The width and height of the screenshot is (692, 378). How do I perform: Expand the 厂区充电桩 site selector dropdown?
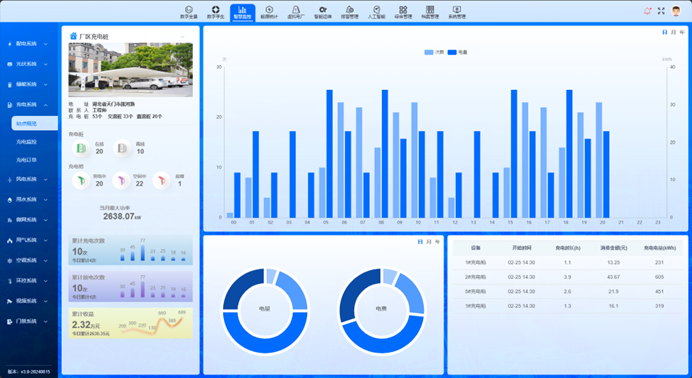click(182, 37)
